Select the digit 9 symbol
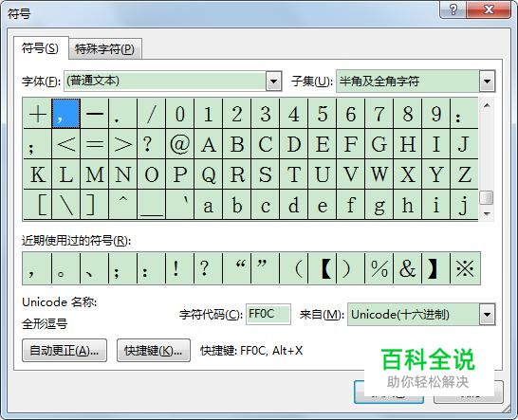 click(x=436, y=114)
